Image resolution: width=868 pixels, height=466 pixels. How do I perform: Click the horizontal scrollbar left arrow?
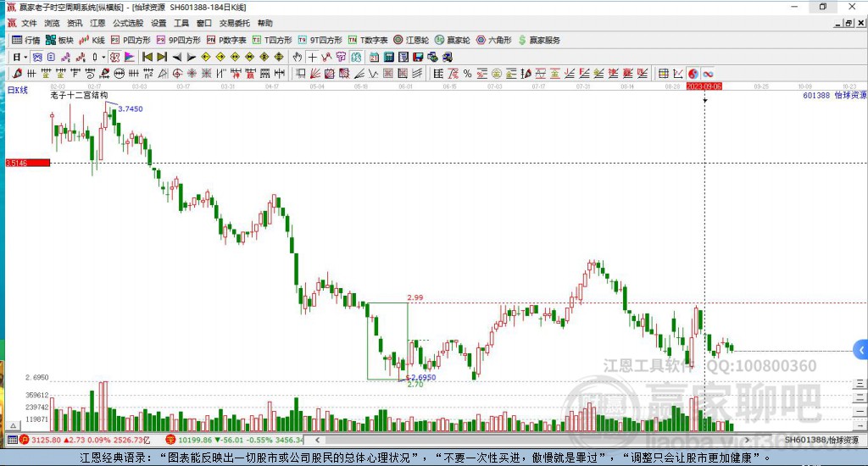point(317,440)
